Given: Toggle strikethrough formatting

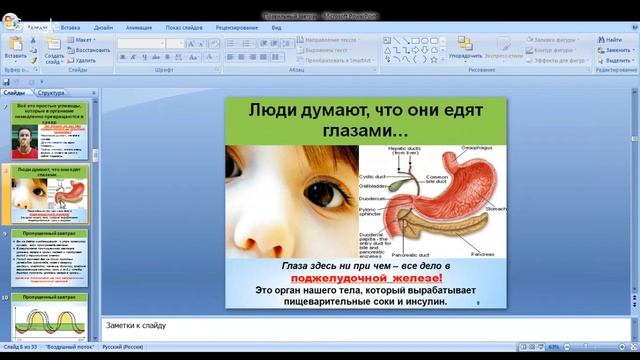Looking at the screenshot, I should 156,58.
